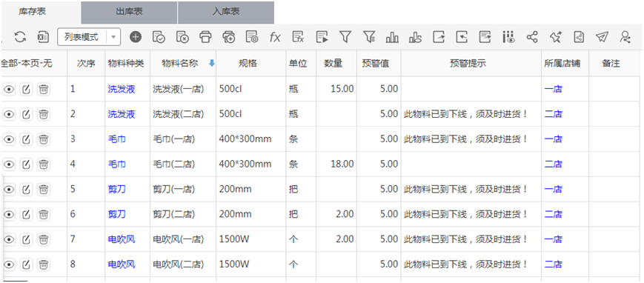The image size is (644, 283).
Task: View row 5 剪刀(一店) with eye icon
Action: [9, 190]
